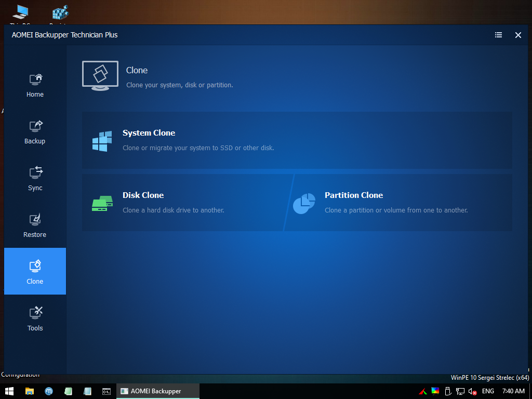The image size is (532, 399).
Task: Open the Home section in sidebar
Action: click(35, 86)
